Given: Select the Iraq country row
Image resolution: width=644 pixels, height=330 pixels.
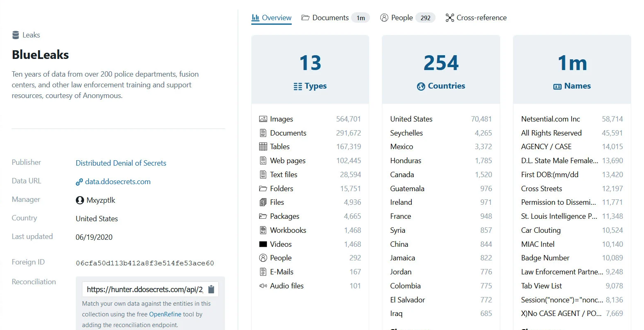Looking at the screenshot, I should pos(441,314).
